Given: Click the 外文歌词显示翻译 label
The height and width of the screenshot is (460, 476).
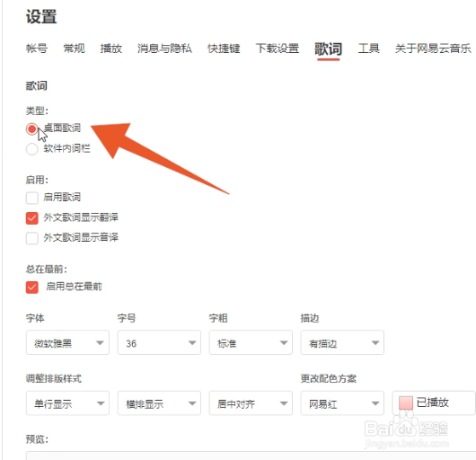Looking at the screenshot, I should [81, 217].
